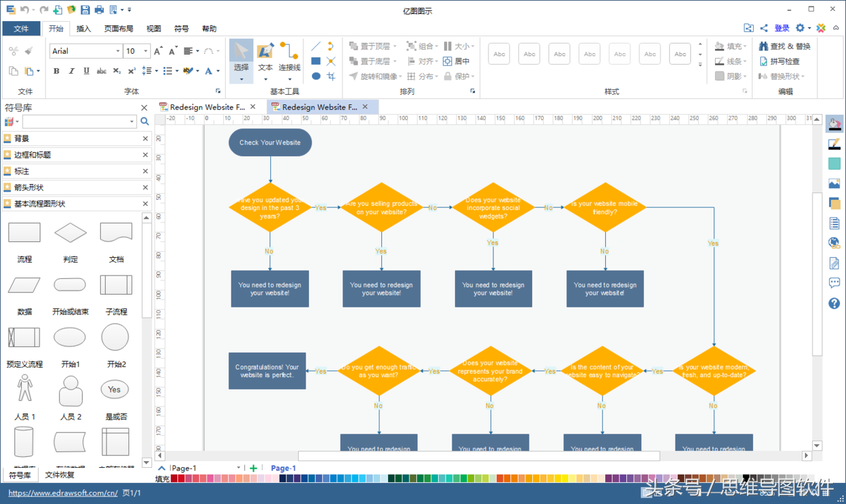Viewport: 846px width, 504px height.
Task: Click the teal swatch on right sidebar
Action: [x=834, y=164]
